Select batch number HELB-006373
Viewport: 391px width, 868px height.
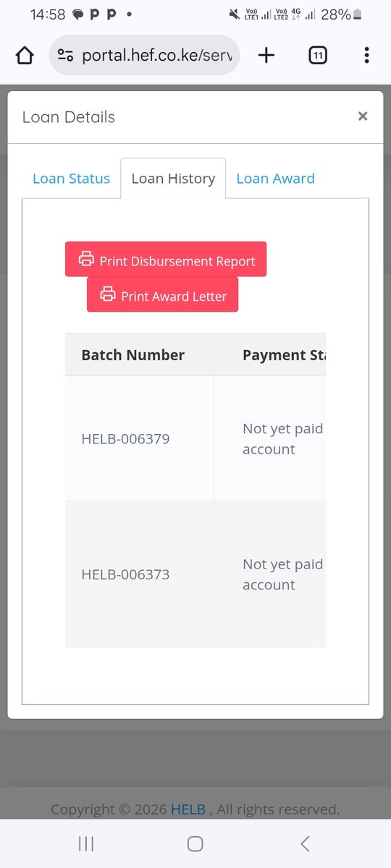click(125, 575)
